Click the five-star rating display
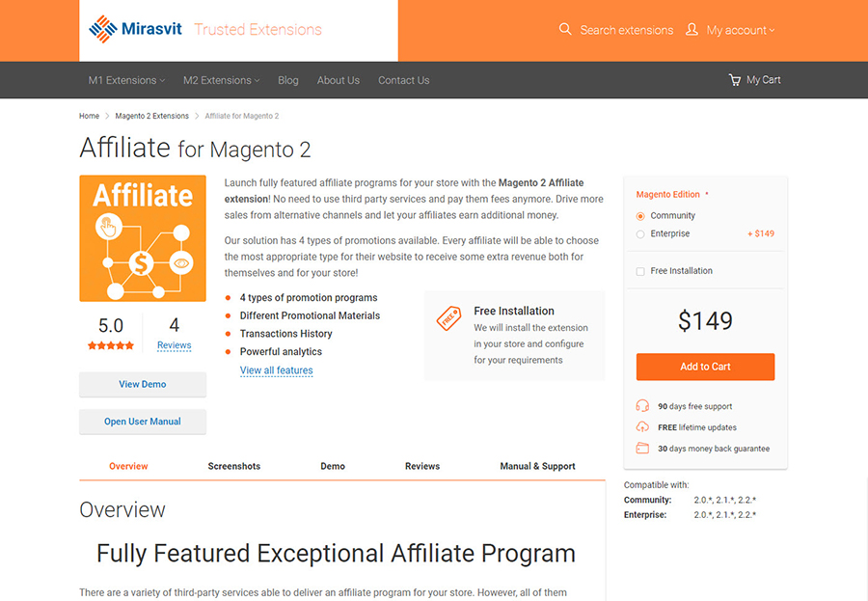868x601 pixels. (x=111, y=345)
